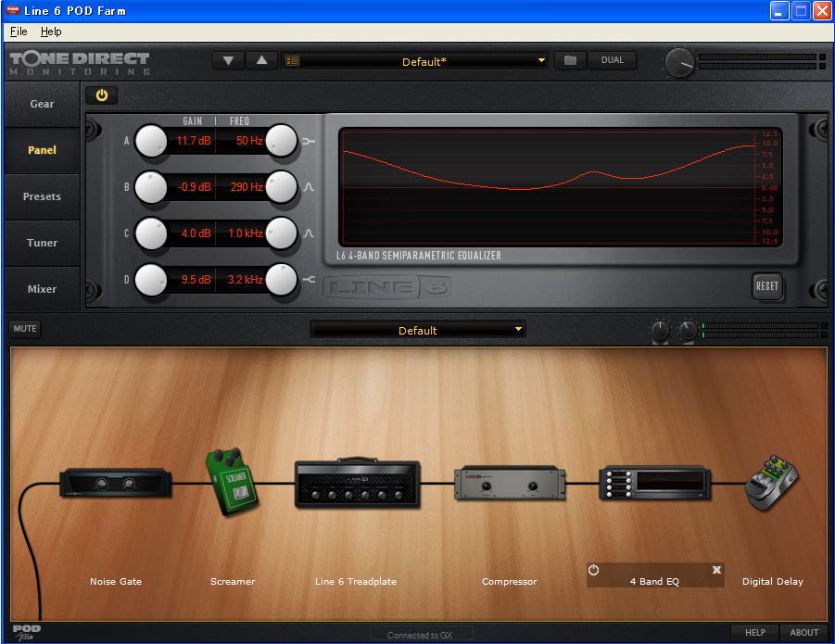Click the POD Farm logo at bottom
The height and width of the screenshot is (644, 835).
pos(26,632)
